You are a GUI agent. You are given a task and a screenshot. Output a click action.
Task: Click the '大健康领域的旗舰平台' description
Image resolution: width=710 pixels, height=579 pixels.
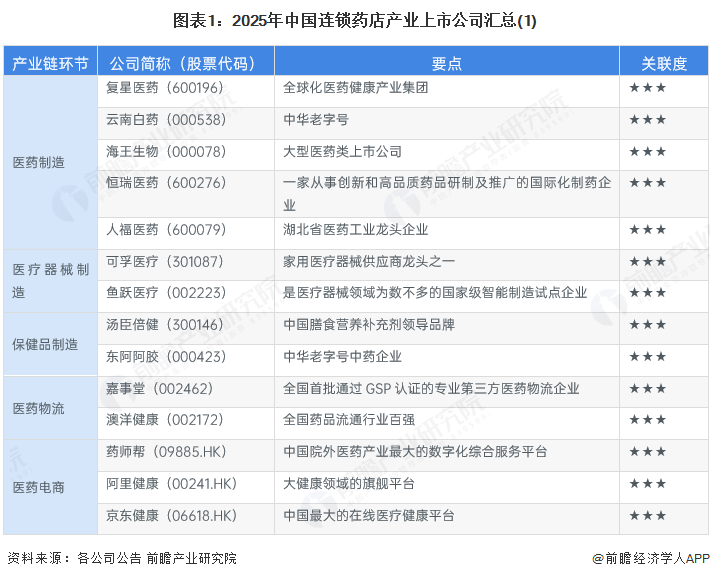pos(349,484)
